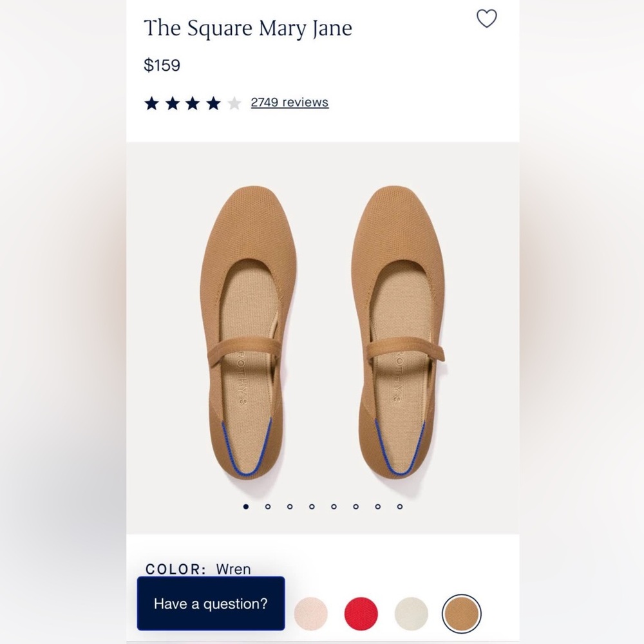Jump to the second carousel dot
This screenshot has width=644, height=644.
pos(267,507)
